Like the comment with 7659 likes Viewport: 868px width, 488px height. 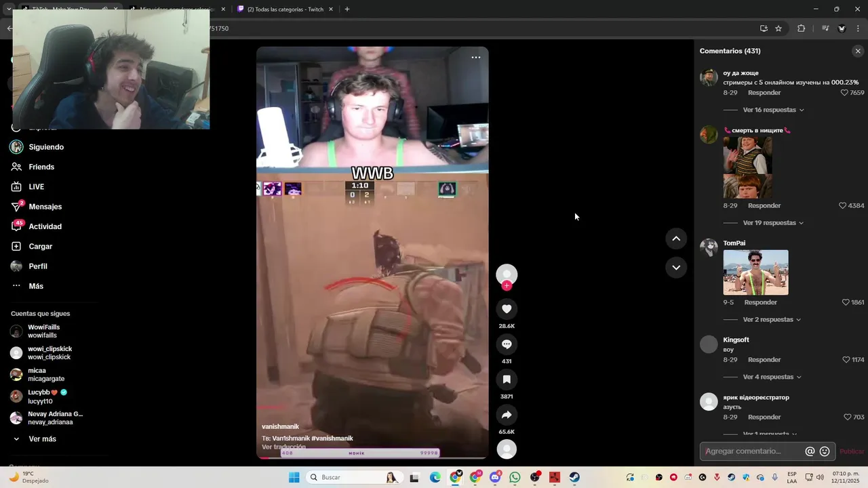pyautogui.click(x=844, y=93)
